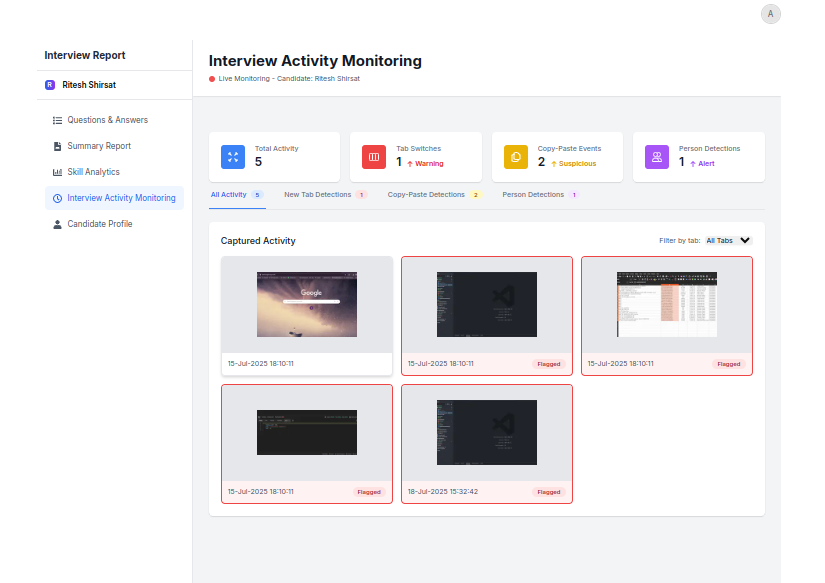Click the user avatar icon at top right
The image size is (825, 583).
pos(770,14)
